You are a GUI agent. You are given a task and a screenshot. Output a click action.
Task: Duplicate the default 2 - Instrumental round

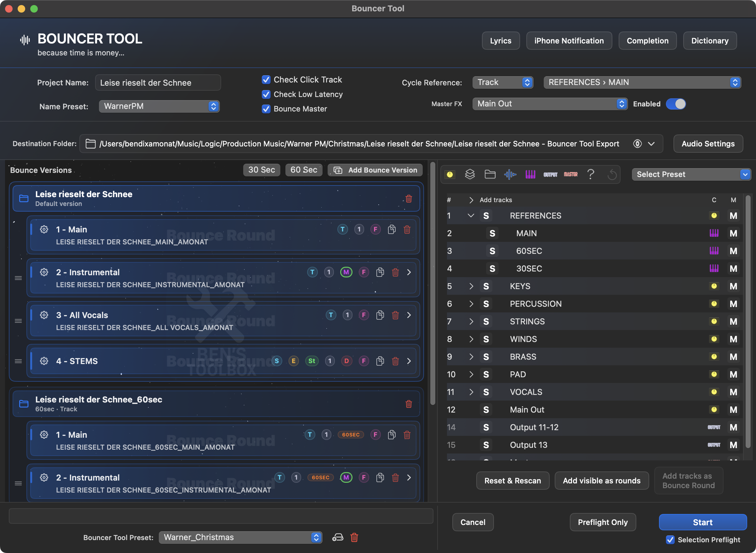(x=380, y=272)
